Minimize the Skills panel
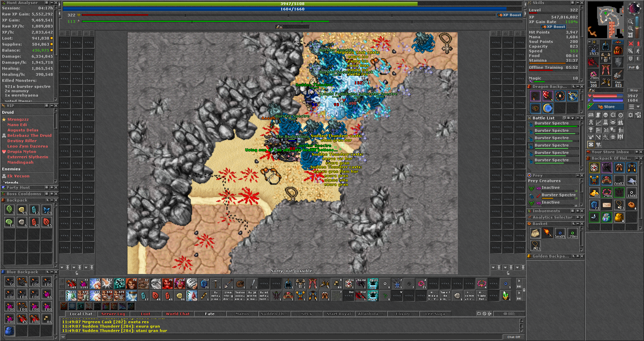644x341 pixels. coord(578,3)
